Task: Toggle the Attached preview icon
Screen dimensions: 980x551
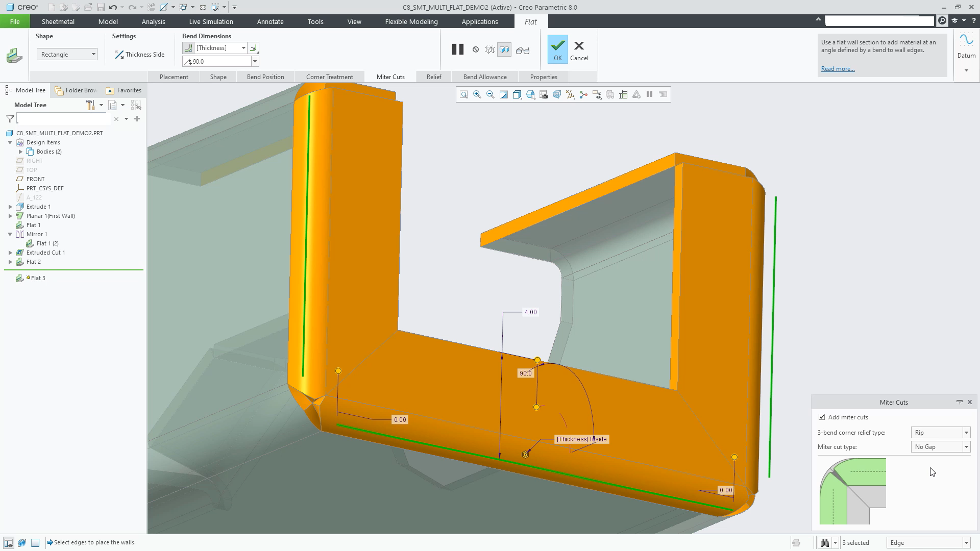Action: pyautogui.click(x=504, y=49)
